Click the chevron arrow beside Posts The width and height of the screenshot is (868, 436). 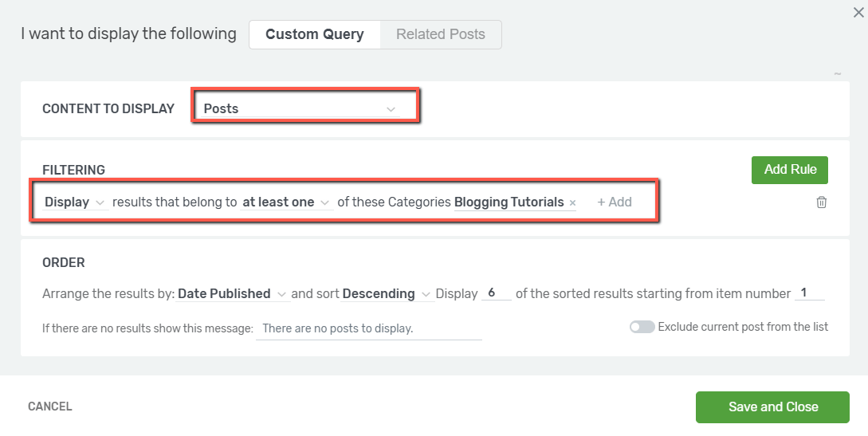391,109
